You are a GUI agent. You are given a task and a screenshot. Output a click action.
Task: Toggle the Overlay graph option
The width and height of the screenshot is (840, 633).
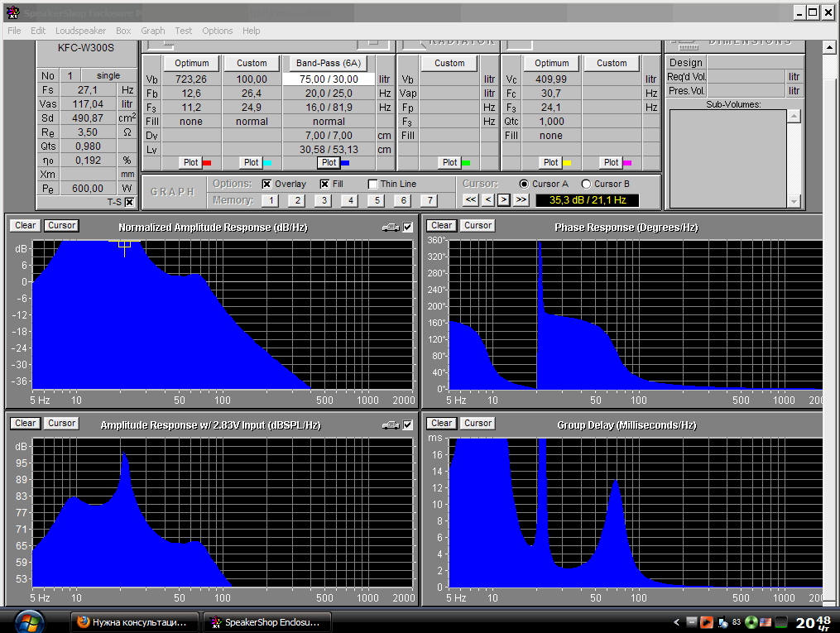pyautogui.click(x=266, y=184)
